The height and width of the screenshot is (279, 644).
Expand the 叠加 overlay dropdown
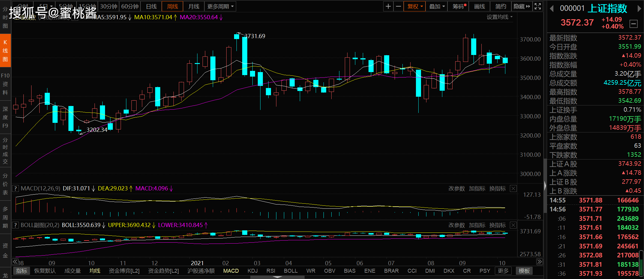pyautogui.click(x=437, y=6)
